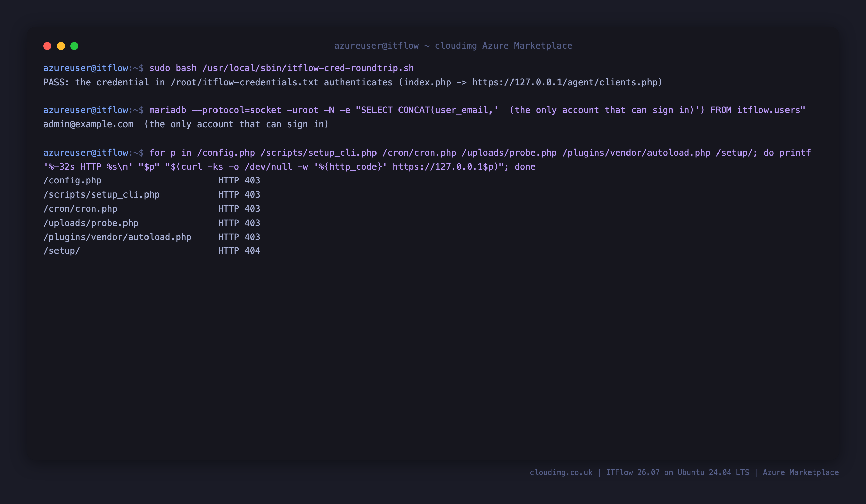
Task: Click the '/config.php' output row
Action: tap(152, 180)
